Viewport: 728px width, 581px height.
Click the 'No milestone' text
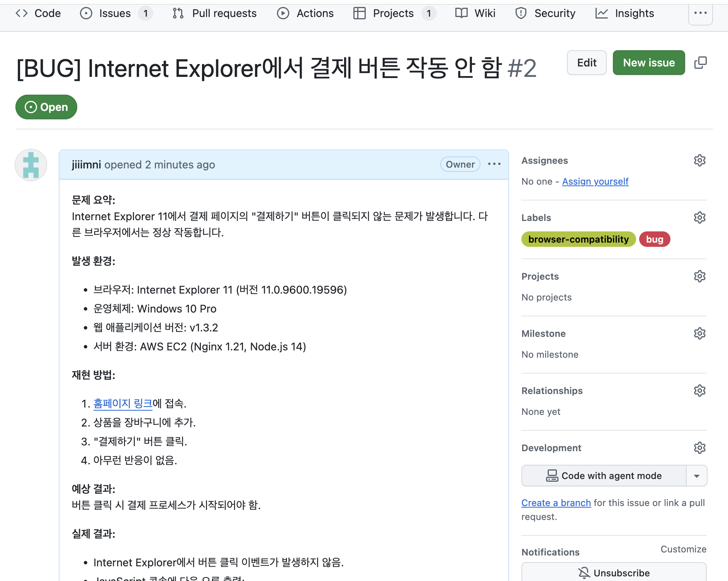pos(550,354)
